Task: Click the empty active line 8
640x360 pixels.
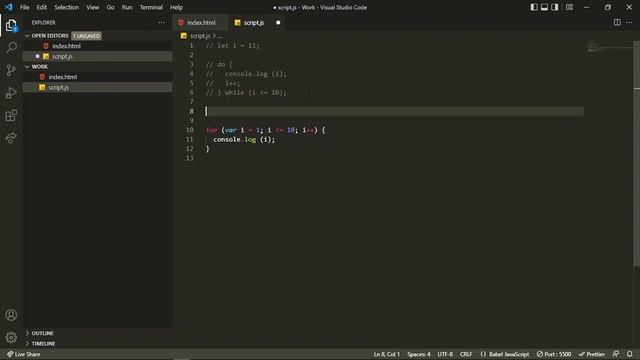Action: [394, 111]
